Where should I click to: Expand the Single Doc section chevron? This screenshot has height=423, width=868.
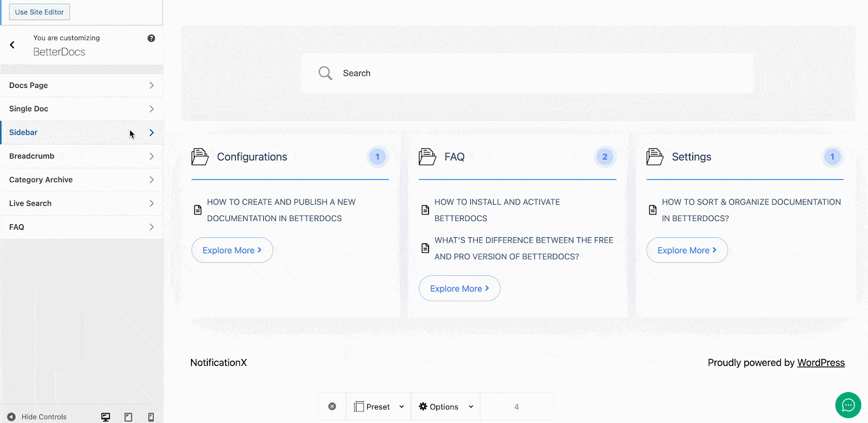151,109
